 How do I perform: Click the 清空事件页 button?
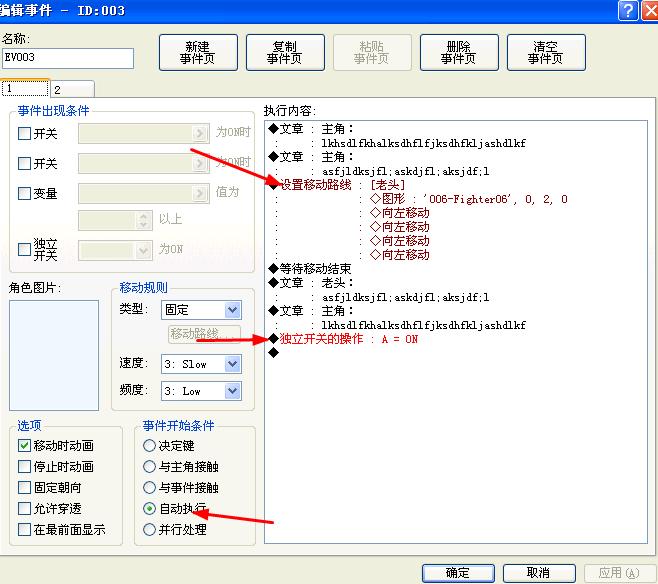tap(546, 52)
